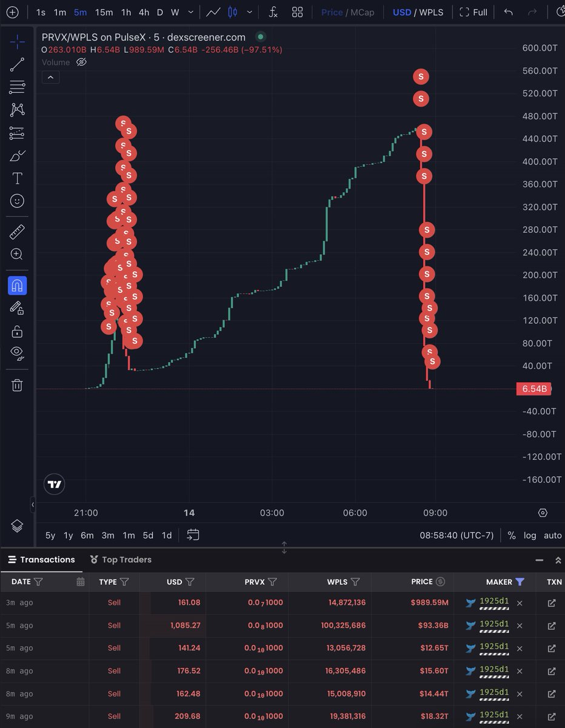This screenshot has width=565, height=728.
Task: Add a symbol to compare with plus icon
Action: (x=13, y=12)
